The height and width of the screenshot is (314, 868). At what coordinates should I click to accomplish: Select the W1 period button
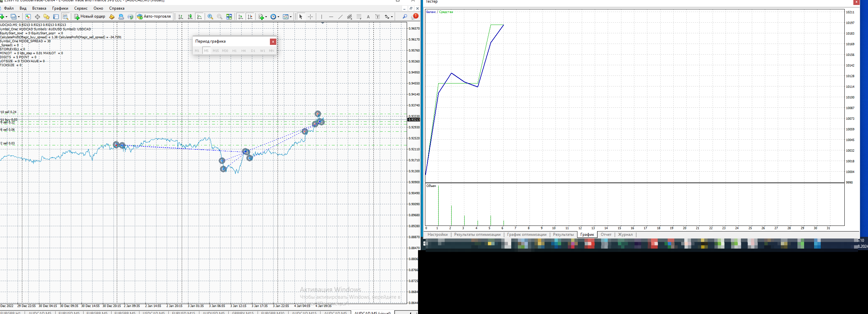(263, 51)
